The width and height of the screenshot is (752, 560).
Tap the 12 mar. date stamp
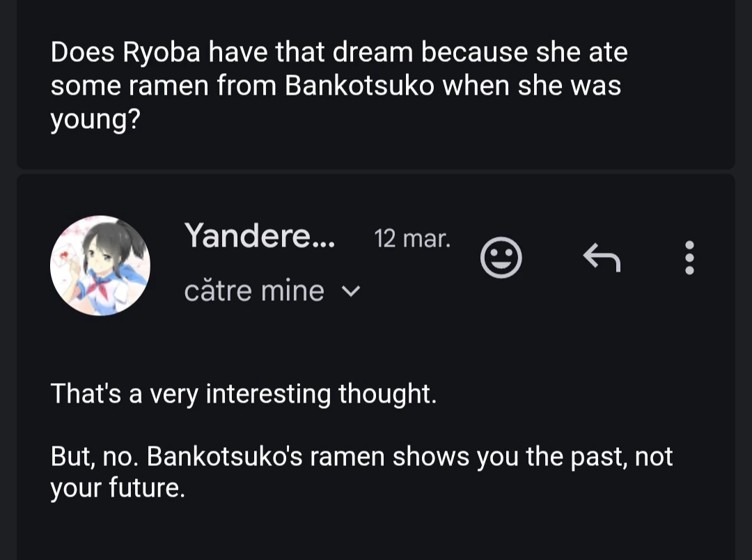point(412,239)
